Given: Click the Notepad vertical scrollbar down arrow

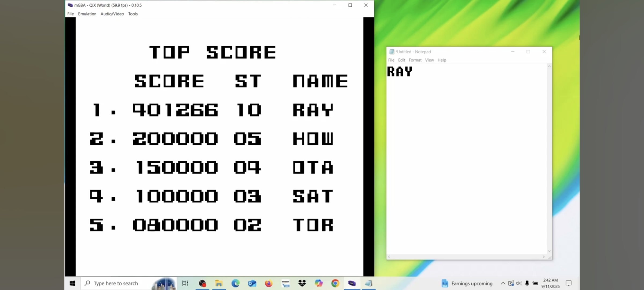Looking at the screenshot, I should 549,251.
